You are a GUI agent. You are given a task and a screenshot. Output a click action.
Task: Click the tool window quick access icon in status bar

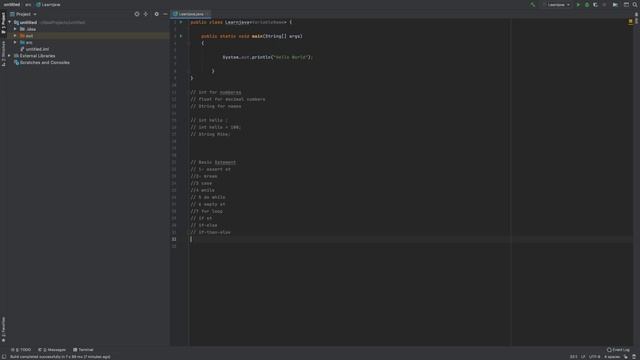4,357
